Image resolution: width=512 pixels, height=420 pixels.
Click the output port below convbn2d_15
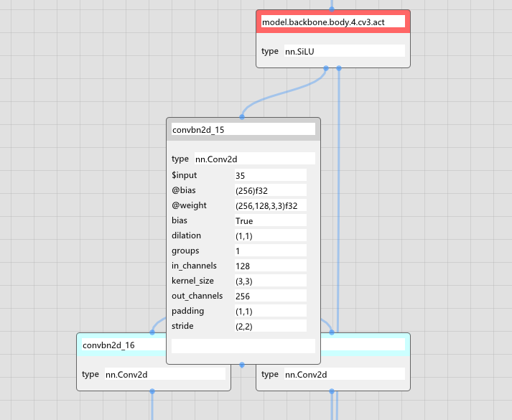pyautogui.click(x=242, y=365)
